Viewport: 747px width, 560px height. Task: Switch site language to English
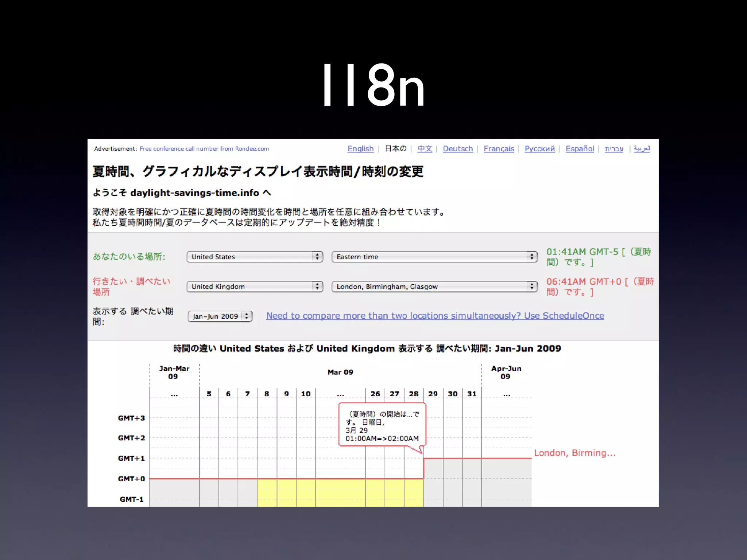pos(360,149)
